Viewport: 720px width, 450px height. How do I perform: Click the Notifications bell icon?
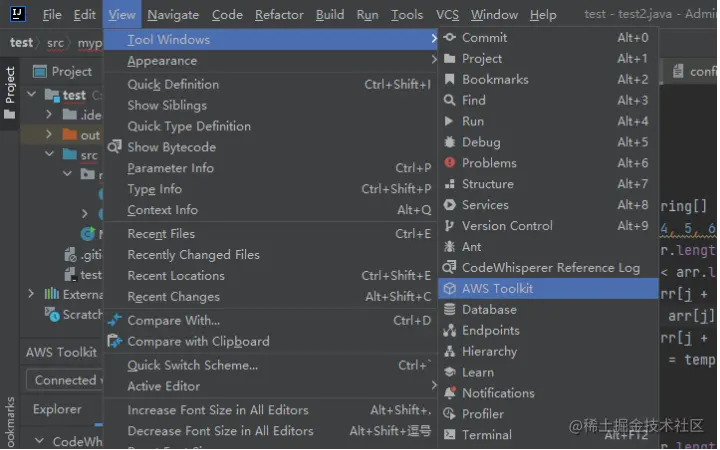click(450, 393)
